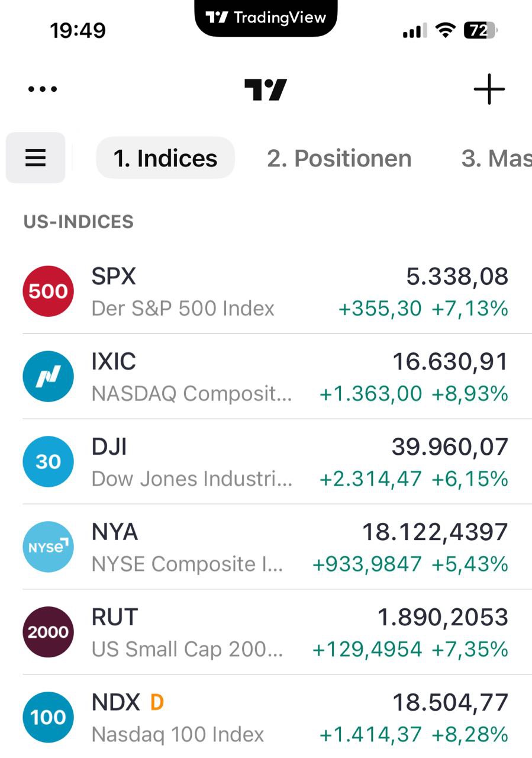Tap the NASDAQ Composite logo icon
532x758 pixels.
(48, 377)
